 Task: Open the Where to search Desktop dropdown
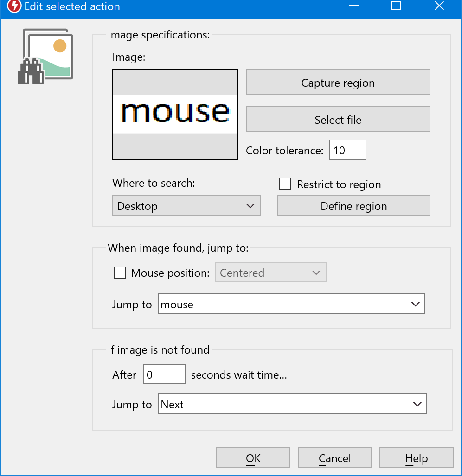tap(186, 206)
